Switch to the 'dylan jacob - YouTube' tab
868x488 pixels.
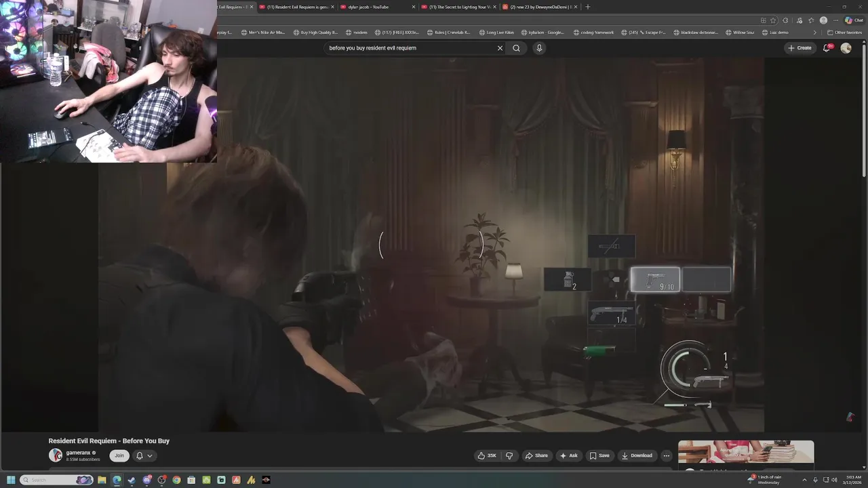[378, 7]
